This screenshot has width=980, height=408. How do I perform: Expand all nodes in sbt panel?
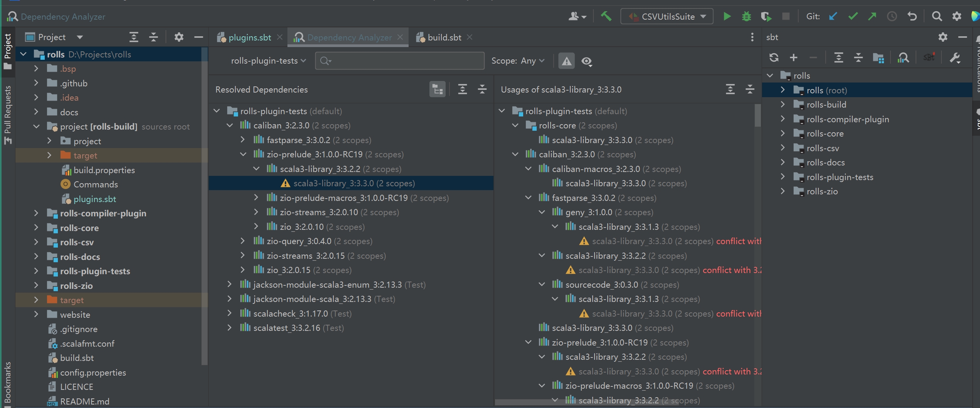838,58
